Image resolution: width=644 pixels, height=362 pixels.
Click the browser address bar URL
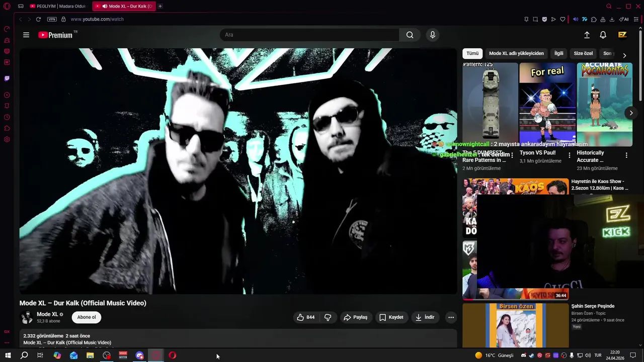[x=97, y=19]
